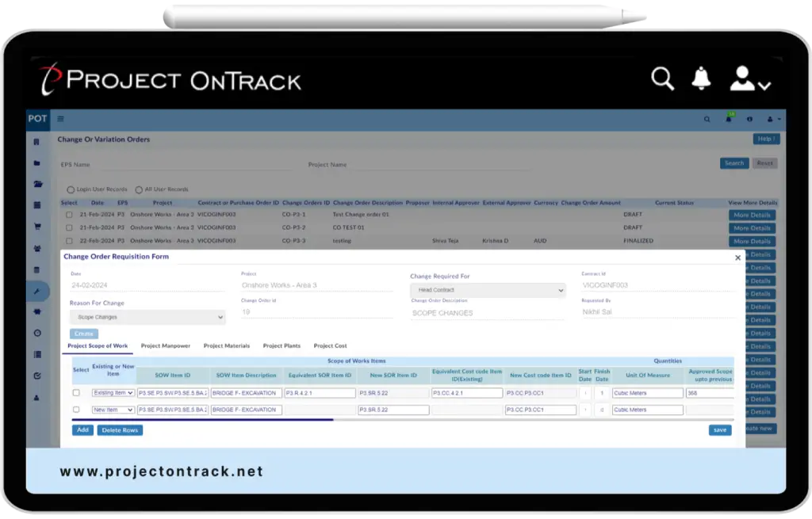Screen dimensions: 812x519
Task: Click the Delete Rows button
Action: point(121,430)
